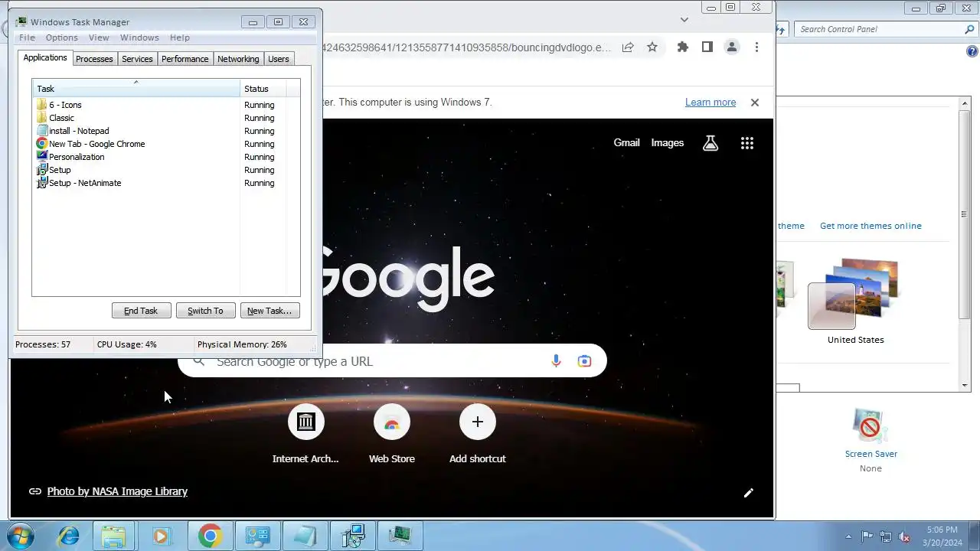Click the End Task button
The width and height of the screenshot is (980, 551).
pyautogui.click(x=141, y=311)
